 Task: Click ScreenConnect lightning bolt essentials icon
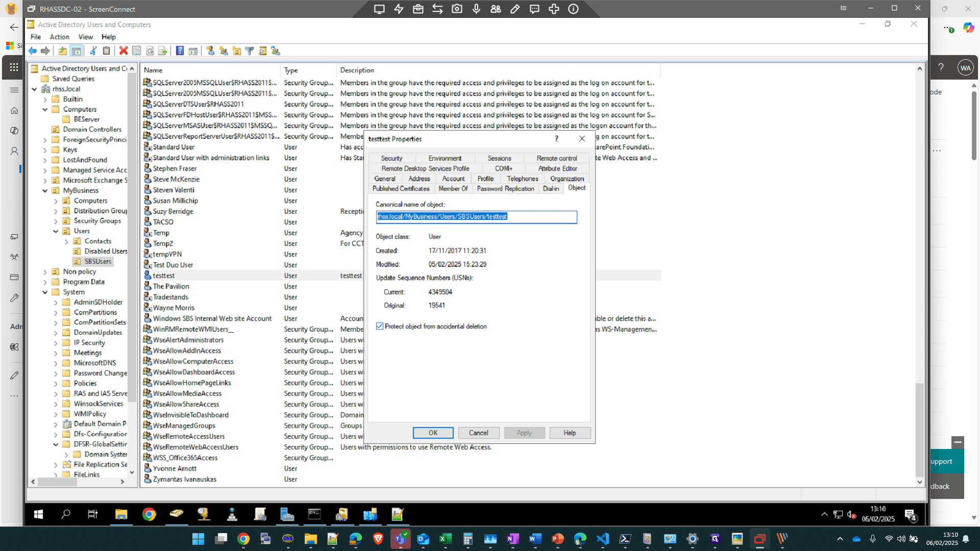[x=399, y=9]
